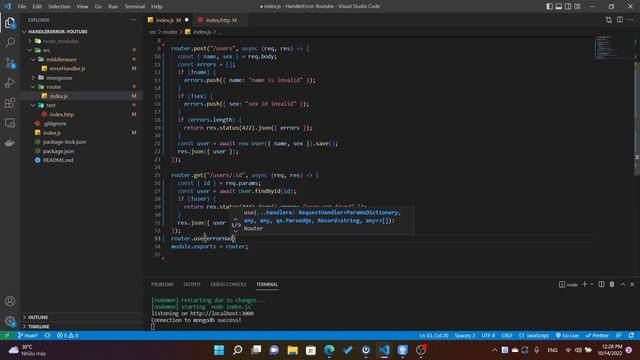Click the feedback icon in status bar

pyautogui.click(x=619, y=336)
